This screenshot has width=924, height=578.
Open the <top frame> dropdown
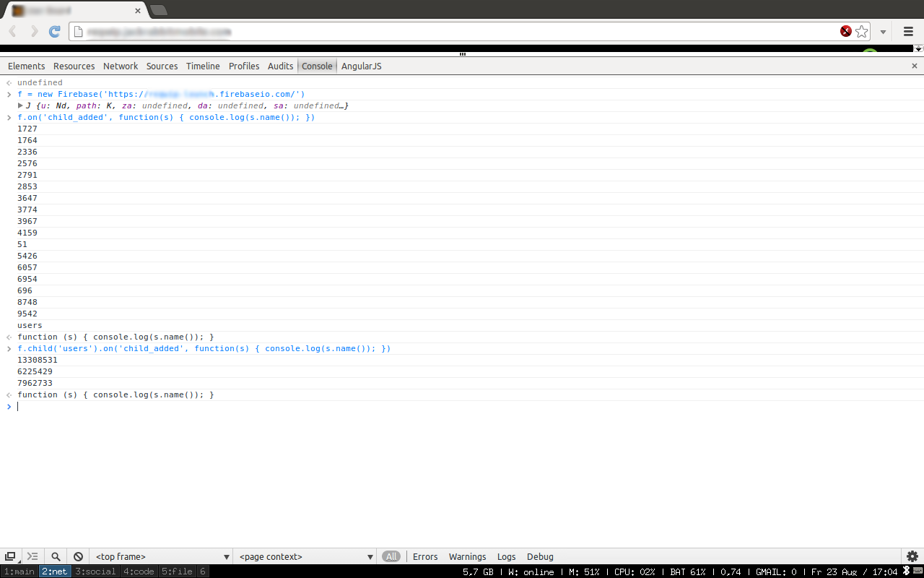[162, 556]
